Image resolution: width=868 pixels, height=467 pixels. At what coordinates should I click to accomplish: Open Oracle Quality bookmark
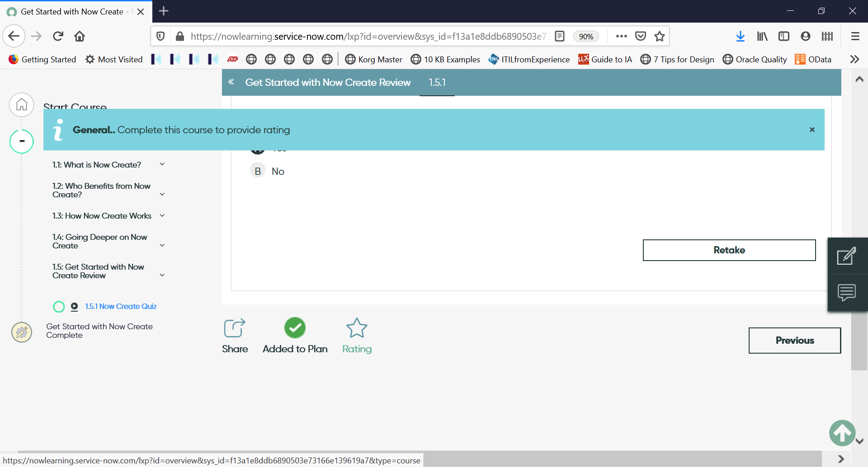click(x=755, y=59)
